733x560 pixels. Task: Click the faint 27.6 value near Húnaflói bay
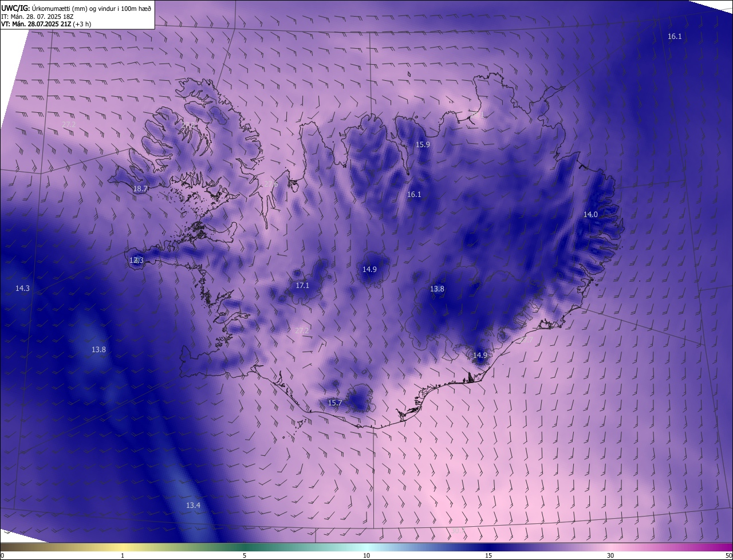pyautogui.click(x=270, y=184)
